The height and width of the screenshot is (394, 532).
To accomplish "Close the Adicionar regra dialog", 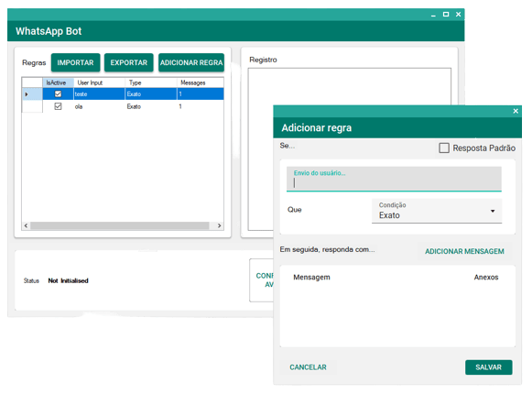I will (516, 111).
